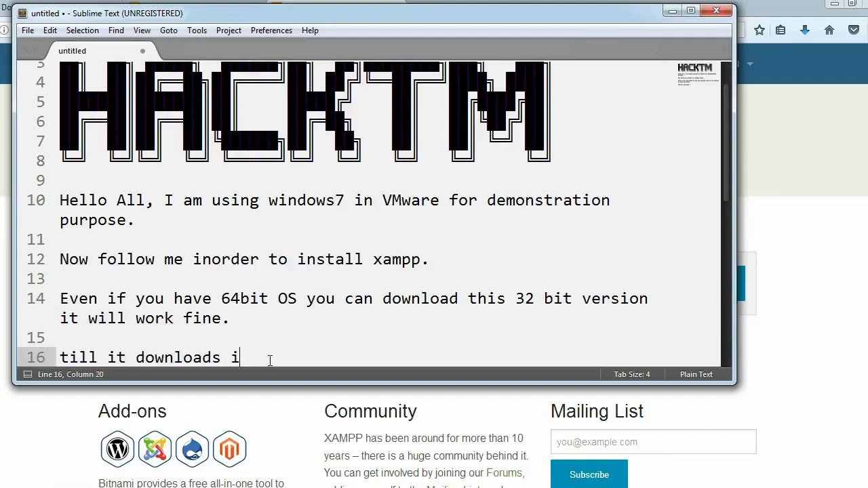Click the Pocket icon in browser toolbar
The width and height of the screenshot is (868, 488).
854,30
